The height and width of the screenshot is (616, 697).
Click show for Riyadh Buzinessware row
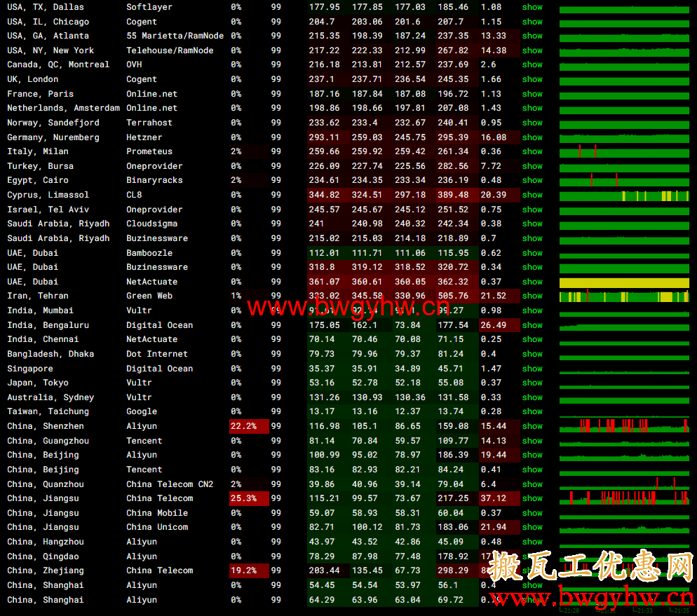pyautogui.click(x=532, y=238)
